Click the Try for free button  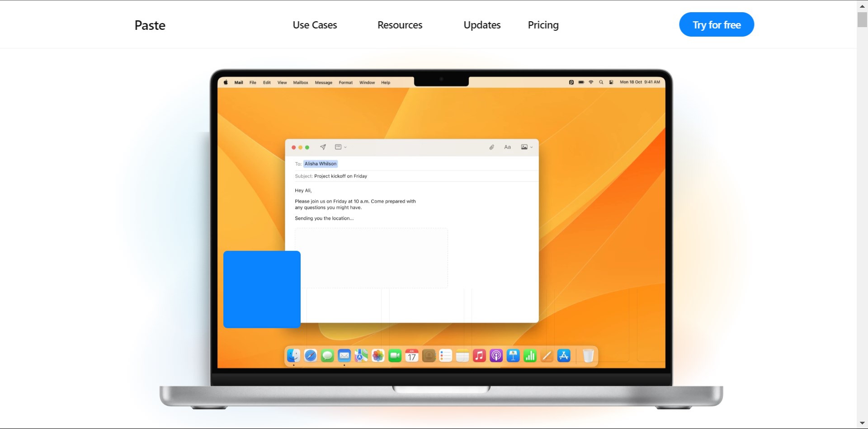716,25
